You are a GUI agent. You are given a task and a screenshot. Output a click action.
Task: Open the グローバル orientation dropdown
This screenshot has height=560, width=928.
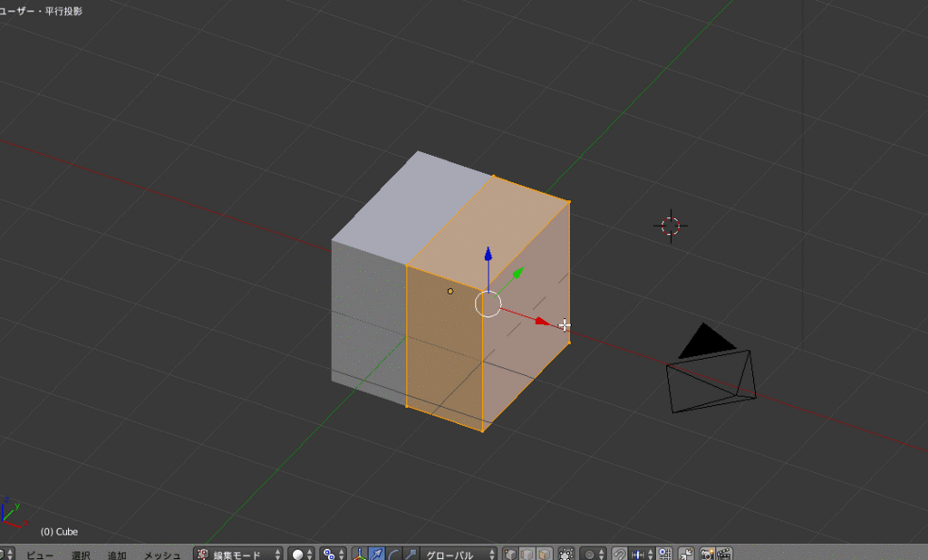[x=458, y=555]
